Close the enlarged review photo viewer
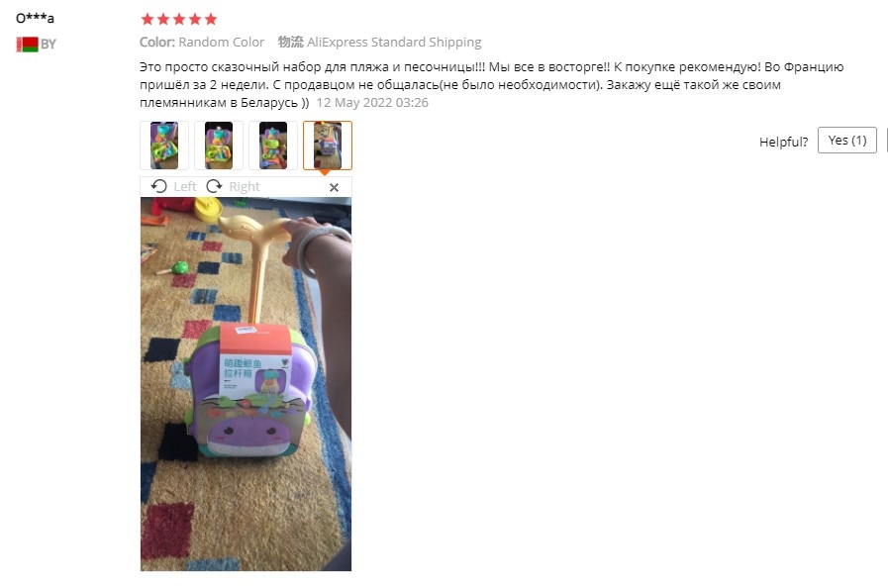Viewport: 888px width, 588px height. (335, 187)
